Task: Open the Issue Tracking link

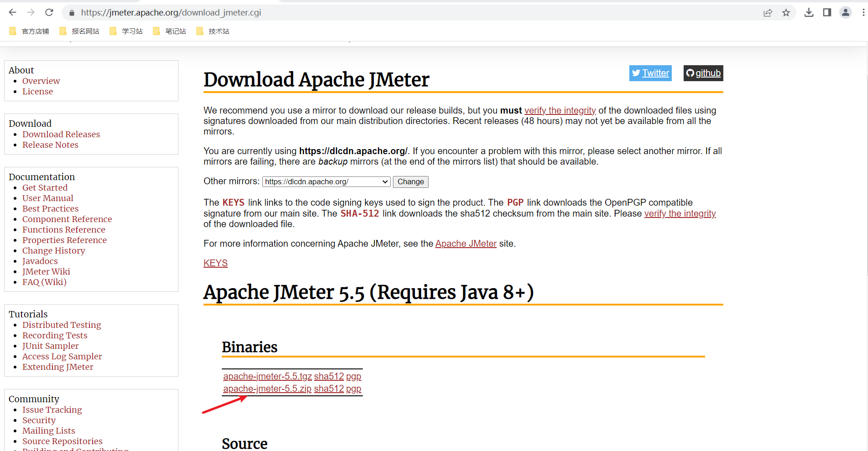Action: pyautogui.click(x=52, y=410)
